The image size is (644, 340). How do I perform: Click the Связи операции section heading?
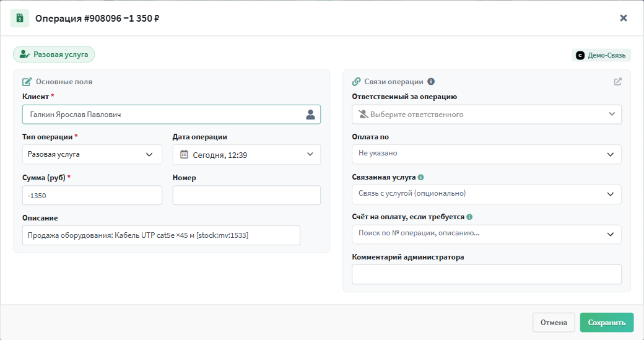393,82
